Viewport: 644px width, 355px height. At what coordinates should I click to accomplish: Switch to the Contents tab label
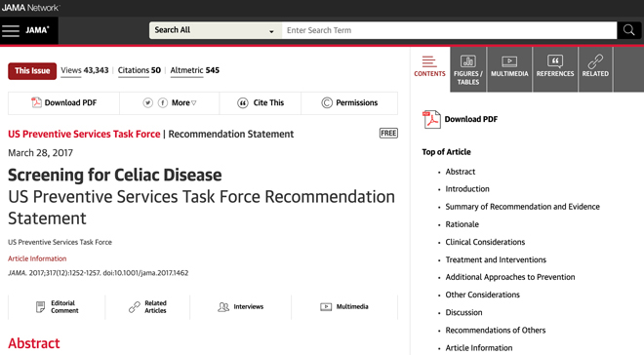(429, 74)
